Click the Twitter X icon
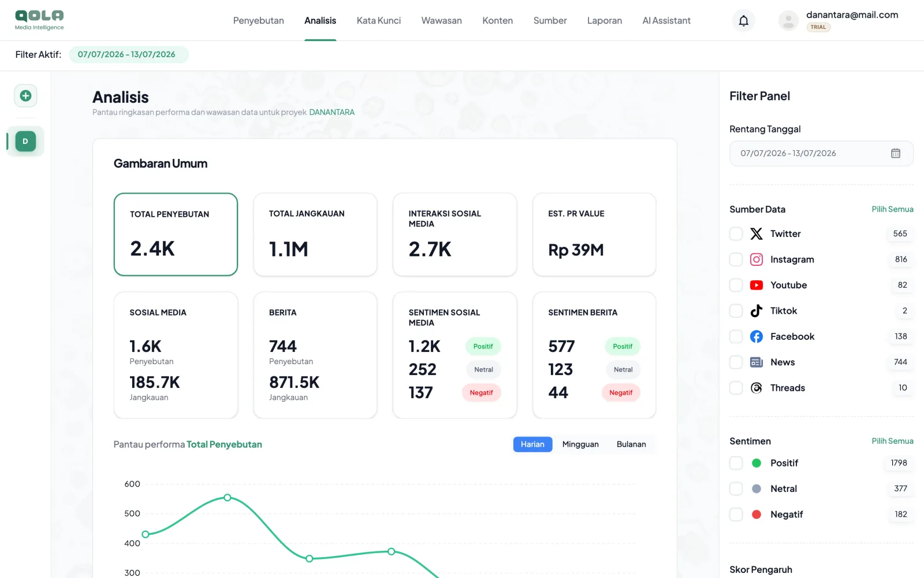Viewport: 924px width, 578px height. pos(757,234)
